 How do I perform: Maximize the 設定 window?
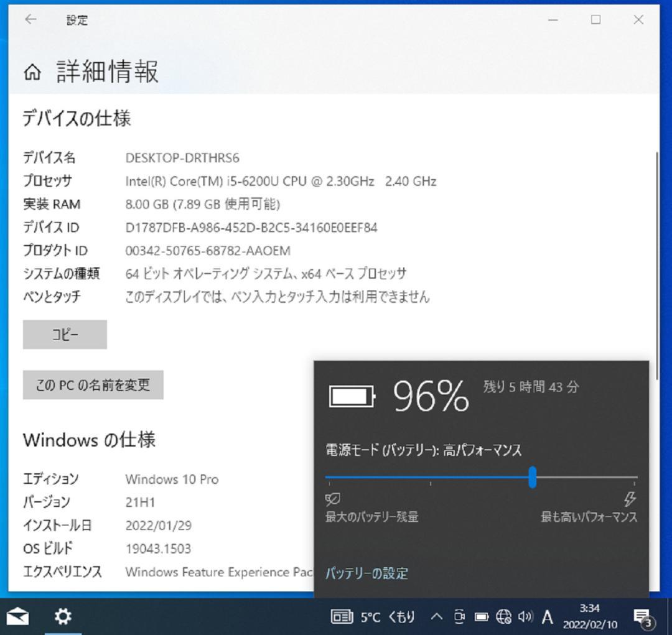pyautogui.click(x=595, y=20)
